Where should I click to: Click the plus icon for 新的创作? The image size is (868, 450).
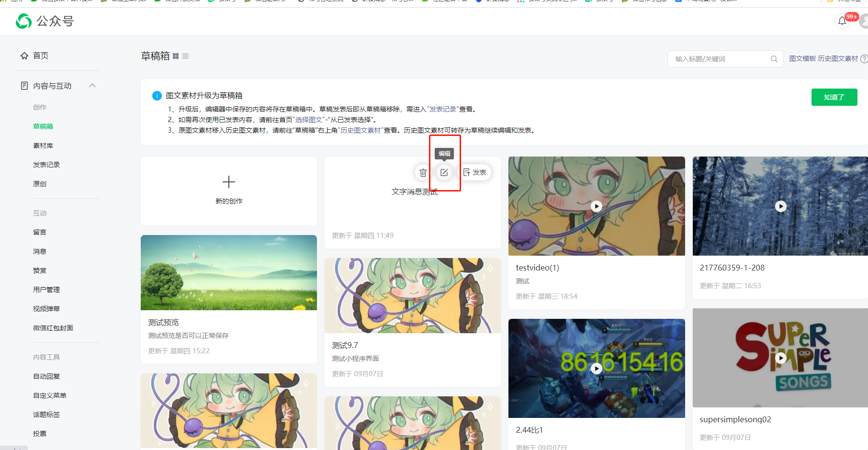pyautogui.click(x=229, y=182)
